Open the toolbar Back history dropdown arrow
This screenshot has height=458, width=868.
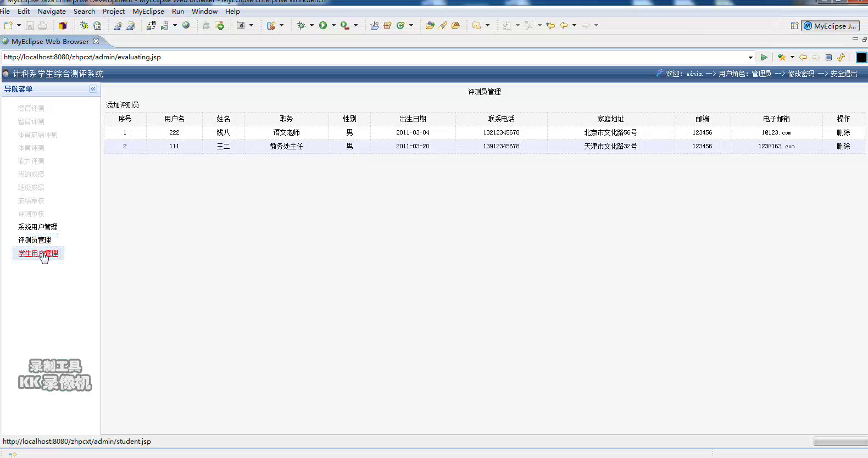pos(574,25)
